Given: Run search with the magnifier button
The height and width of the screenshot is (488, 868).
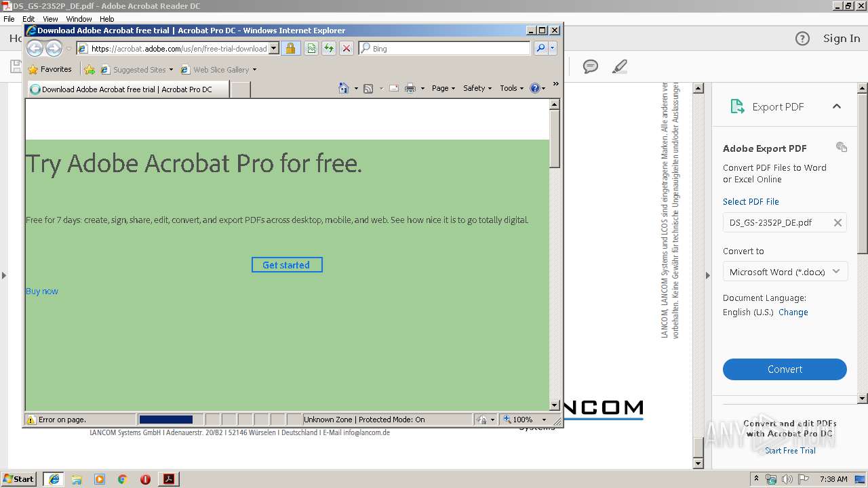Looking at the screenshot, I should pos(540,49).
